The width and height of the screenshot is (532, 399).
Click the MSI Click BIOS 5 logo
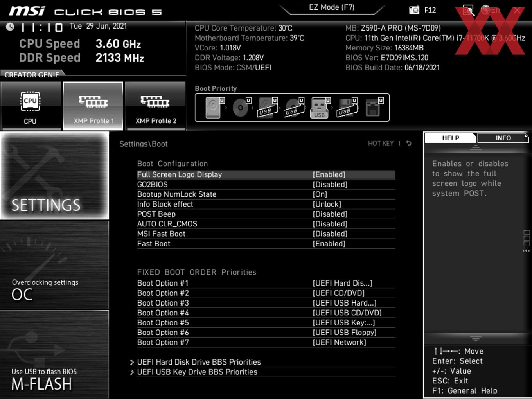(x=85, y=11)
